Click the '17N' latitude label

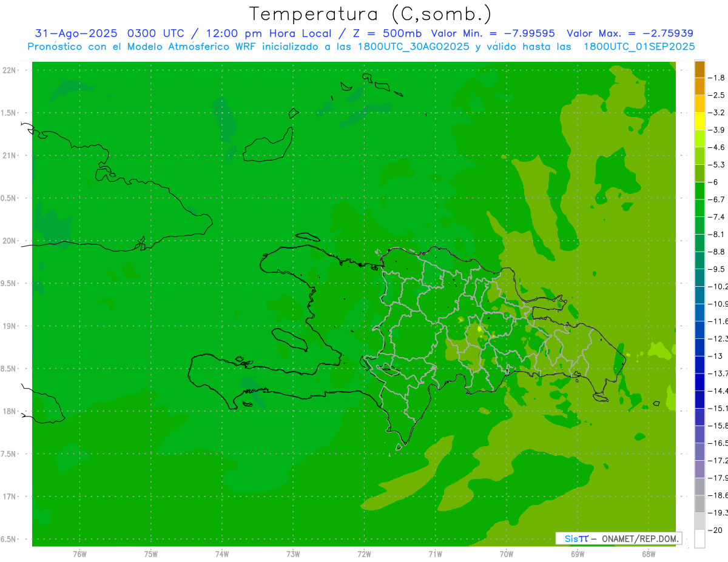point(9,497)
